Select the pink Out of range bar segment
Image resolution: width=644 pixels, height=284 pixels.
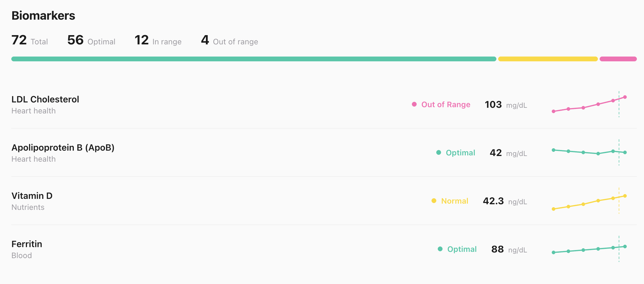coord(618,59)
